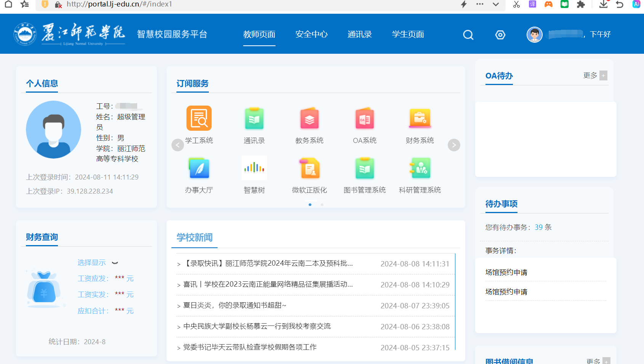Open the first 场馆预约申请 todo item
644x364 pixels.
[506, 273]
